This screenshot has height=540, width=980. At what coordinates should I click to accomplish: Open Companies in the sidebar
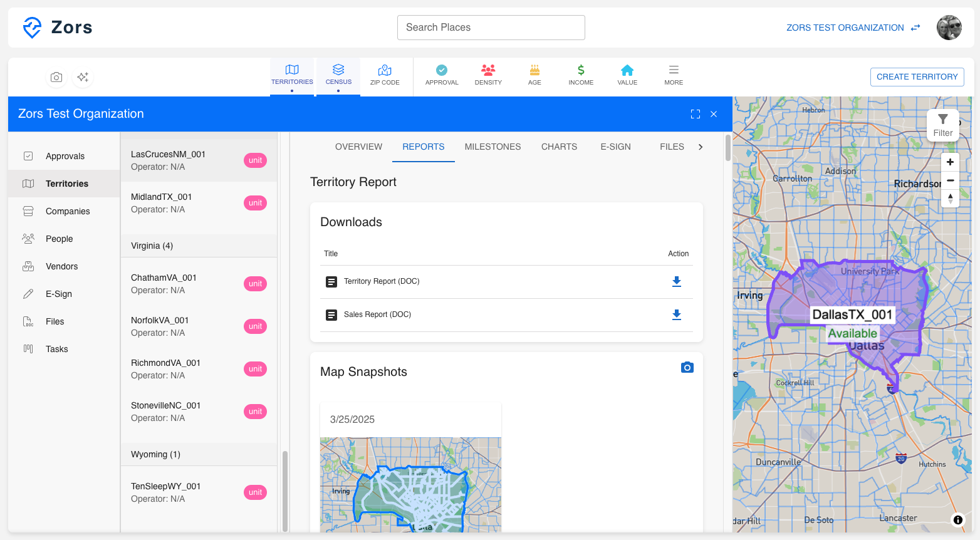(x=68, y=211)
